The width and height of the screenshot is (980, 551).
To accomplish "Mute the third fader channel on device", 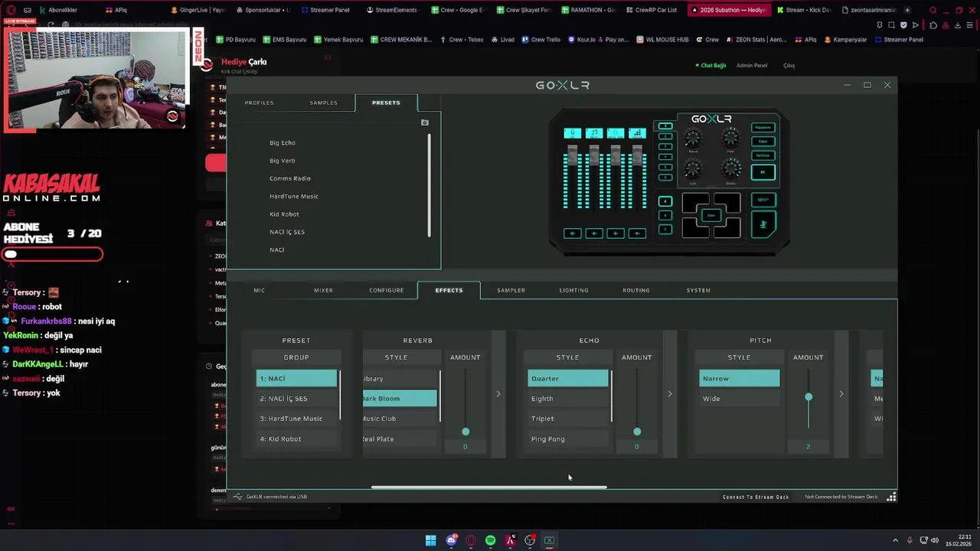I will point(616,233).
